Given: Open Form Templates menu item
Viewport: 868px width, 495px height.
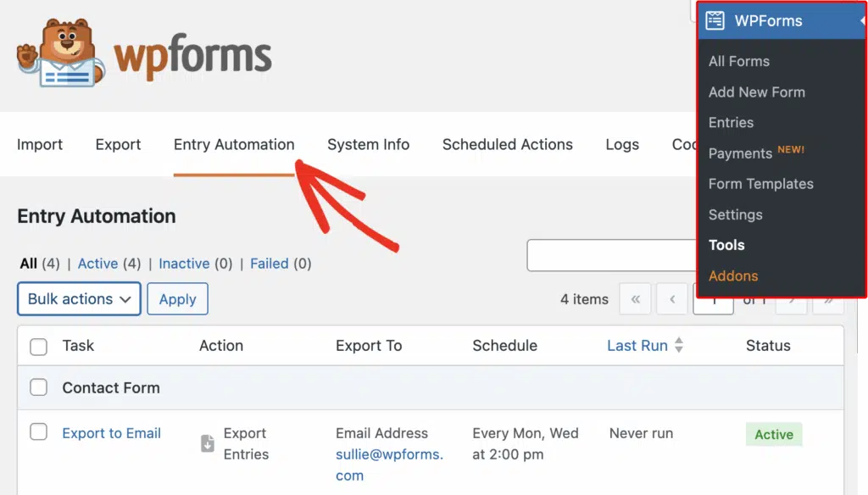Looking at the screenshot, I should point(760,184).
